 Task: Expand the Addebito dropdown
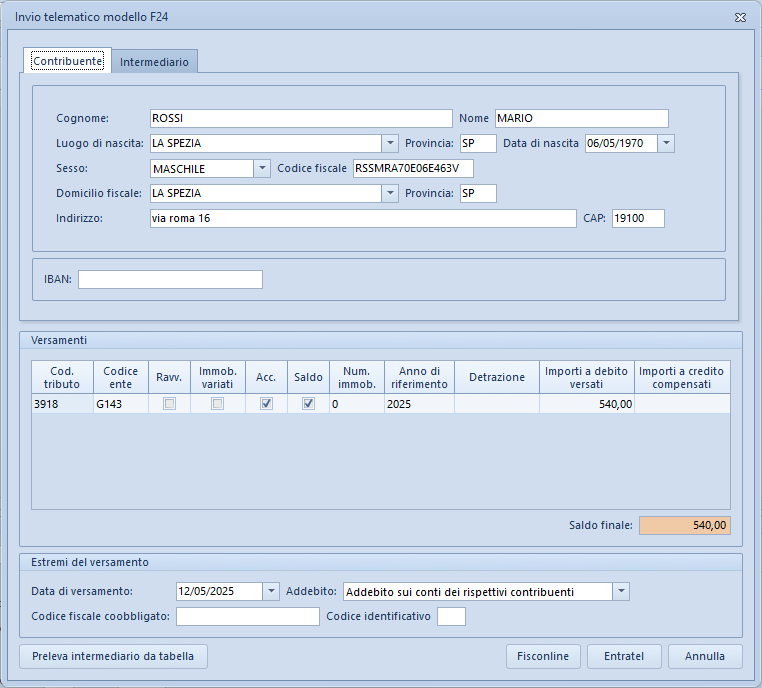click(x=621, y=591)
